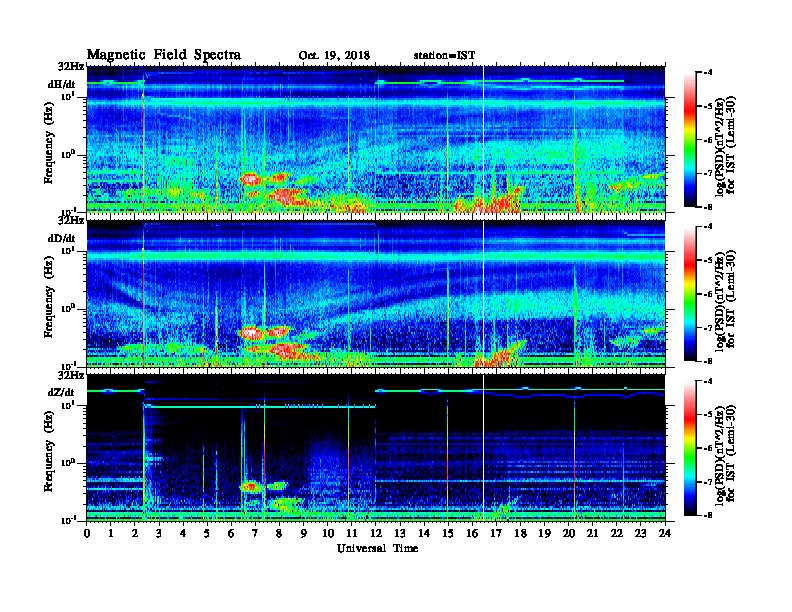This screenshot has width=792, height=612.
Task: Click the "-8" tick of the dZ/dt colorbar
Action: (709, 515)
